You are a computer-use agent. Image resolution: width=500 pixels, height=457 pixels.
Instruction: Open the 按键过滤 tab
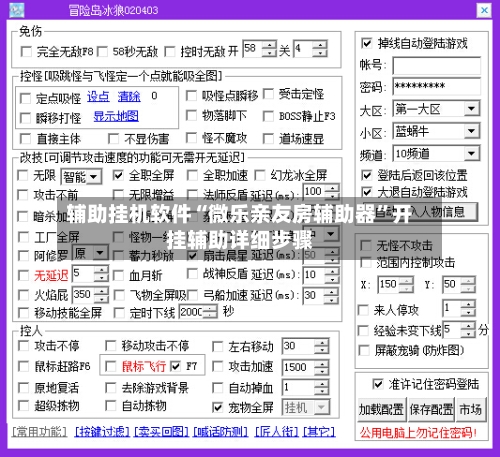tap(102, 432)
